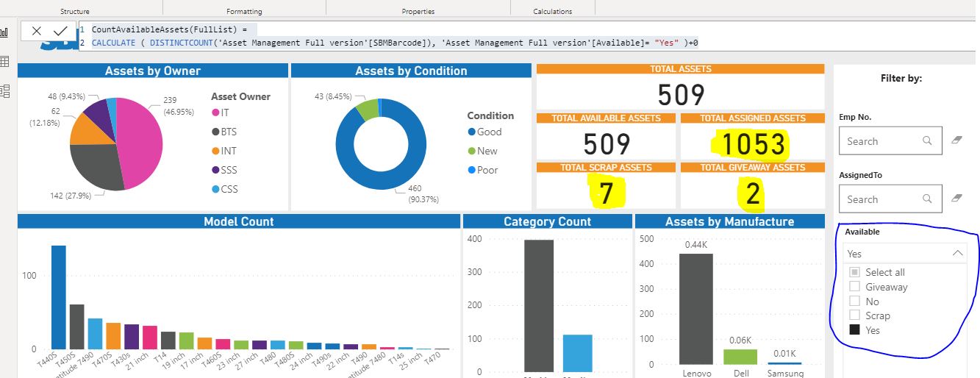Click the Assets by Condition chart title
The height and width of the screenshot is (378, 980).
coord(411,71)
